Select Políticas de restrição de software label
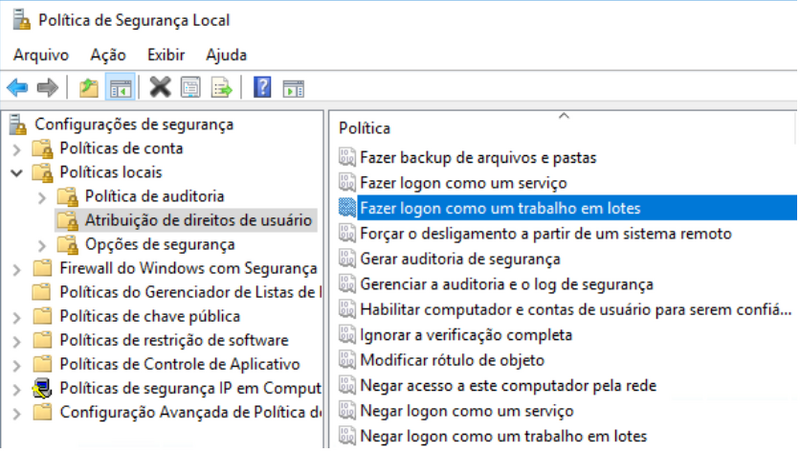Image resolution: width=800 pixels, height=453 pixels. (174, 340)
